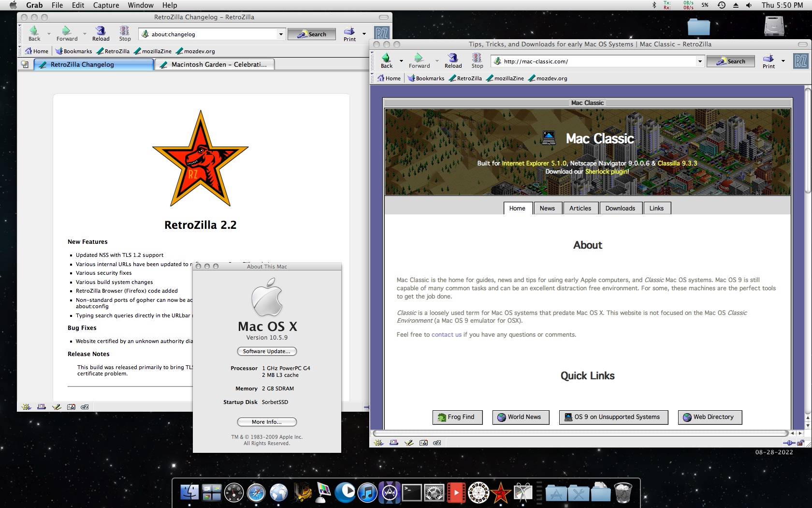The width and height of the screenshot is (812, 508).
Task: Open QuickTime Player from the Dock
Action: tap(345, 493)
